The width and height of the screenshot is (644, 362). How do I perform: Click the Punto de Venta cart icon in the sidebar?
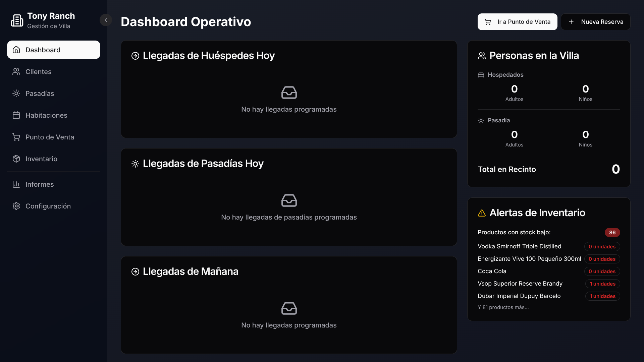pyautogui.click(x=16, y=137)
